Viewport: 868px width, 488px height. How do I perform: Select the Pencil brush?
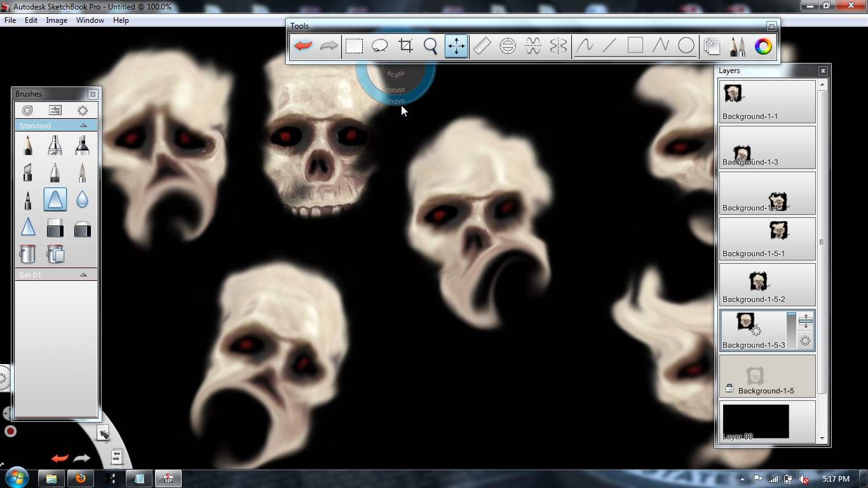(28, 145)
